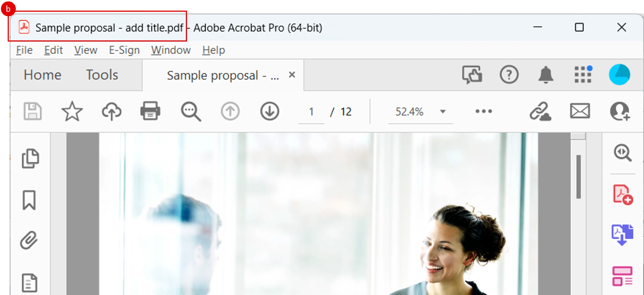Add file to starred favorites

(x=72, y=111)
